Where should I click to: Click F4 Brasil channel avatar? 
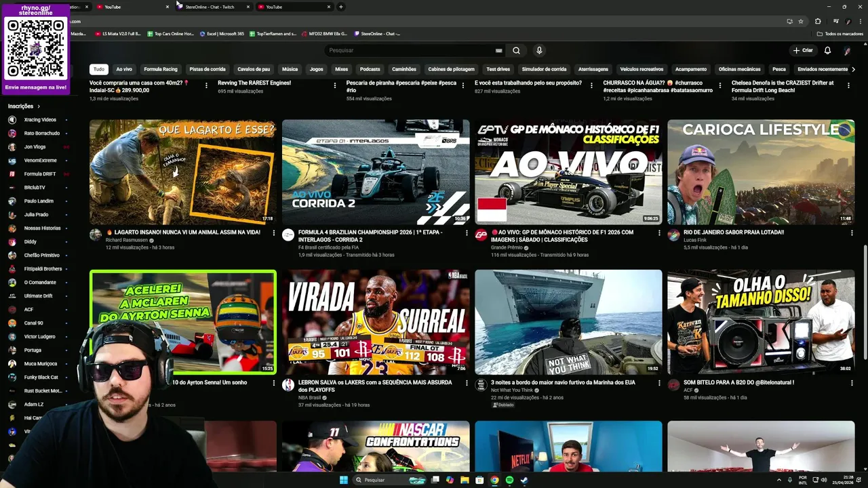point(288,235)
